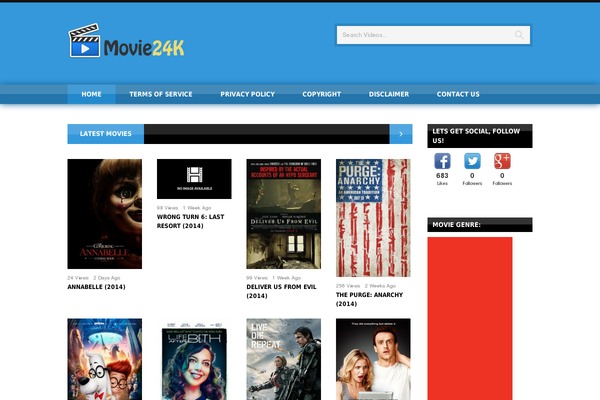Open the Twitter social icon
The width and height of the screenshot is (600, 400).
472,161
